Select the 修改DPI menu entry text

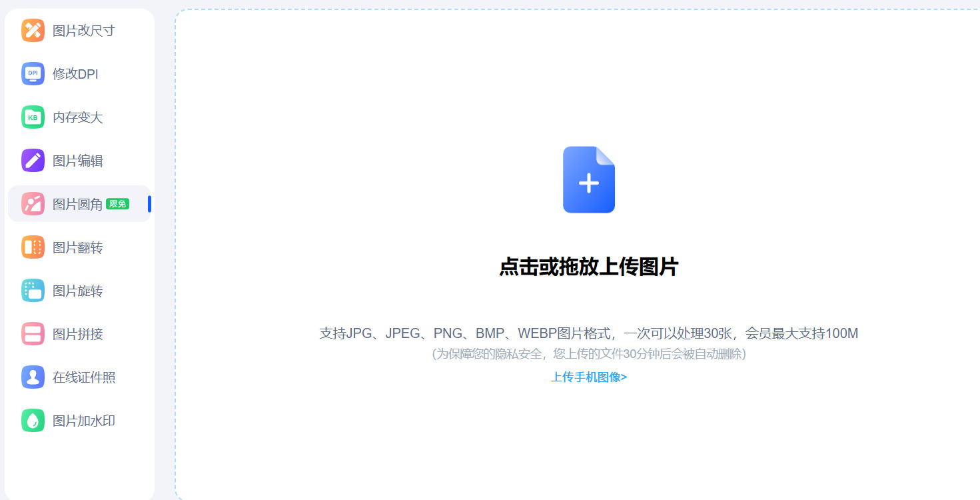click(x=75, y=73)
